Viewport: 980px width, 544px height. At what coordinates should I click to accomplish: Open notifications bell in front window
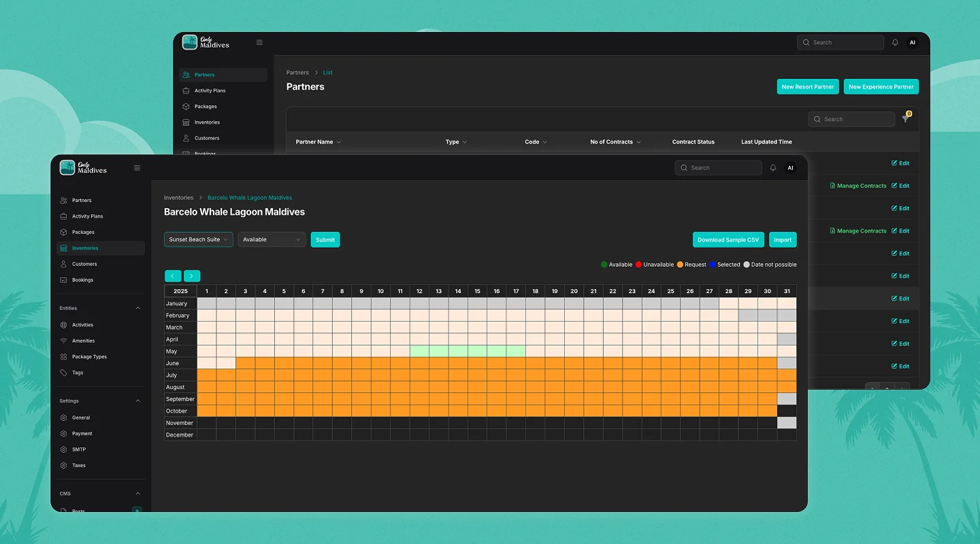pos(772,168)
